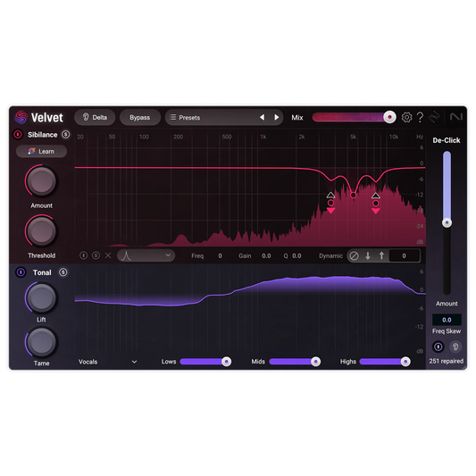Open settings gear icon

pos(406,117)
